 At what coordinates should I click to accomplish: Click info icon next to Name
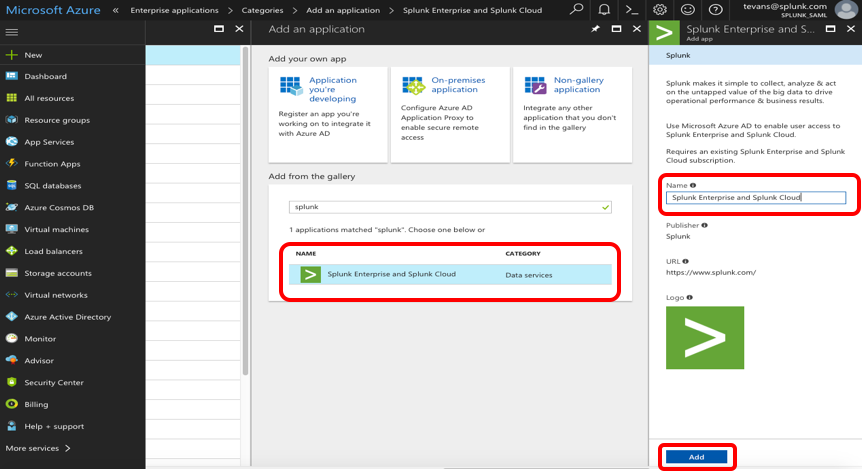coord(693,185)
